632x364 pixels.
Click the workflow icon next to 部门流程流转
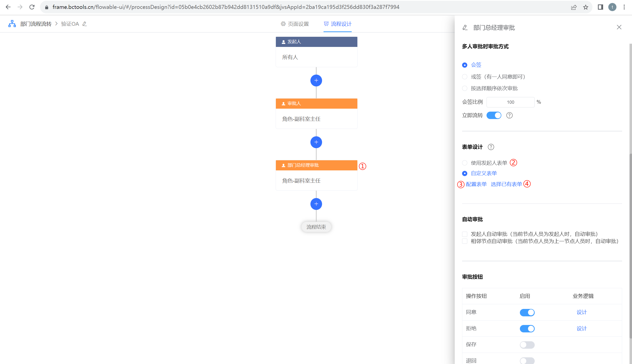(12, 24)
